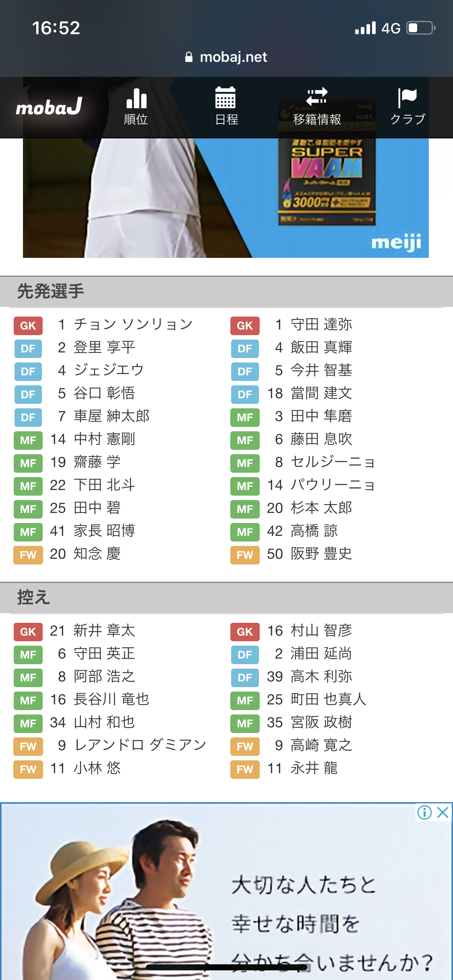
Task: Tap the mobaJ logo
Action: pos(49,107)
